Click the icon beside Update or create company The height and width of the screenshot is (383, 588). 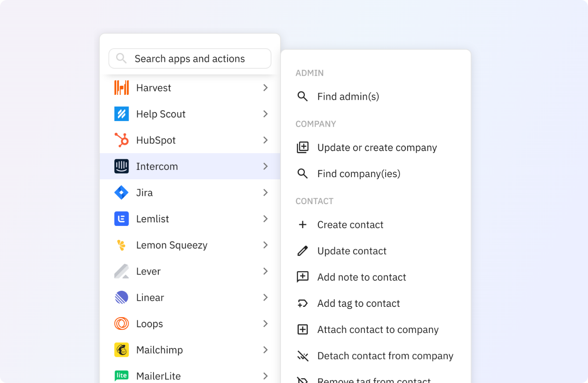coord(302,148)
